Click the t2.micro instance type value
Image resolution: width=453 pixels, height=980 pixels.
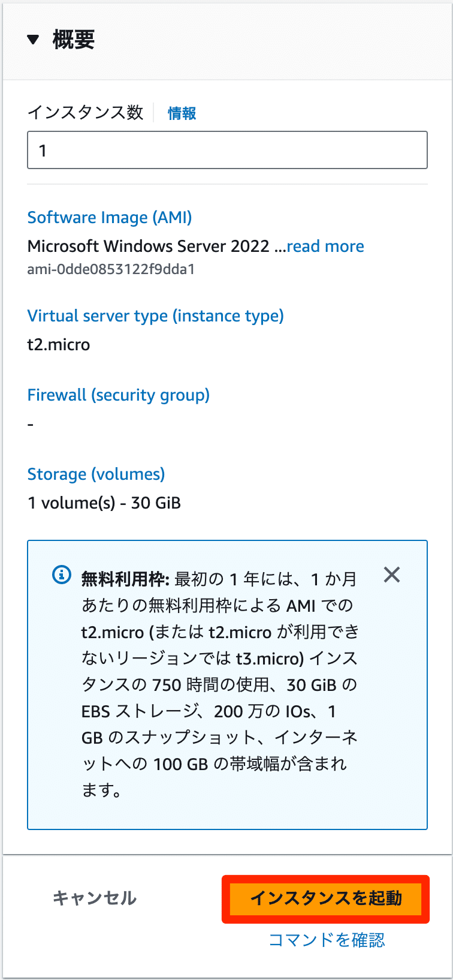[x=59, y=345]
